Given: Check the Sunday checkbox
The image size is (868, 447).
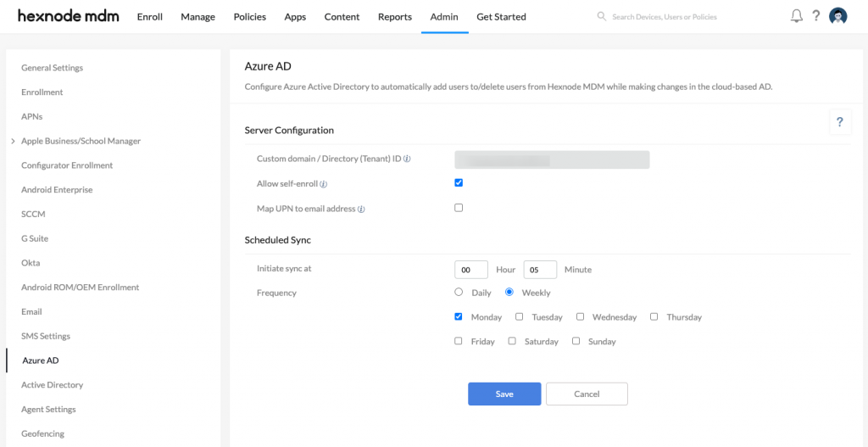Looking at the screenshot, I should (x=576, y=341).
